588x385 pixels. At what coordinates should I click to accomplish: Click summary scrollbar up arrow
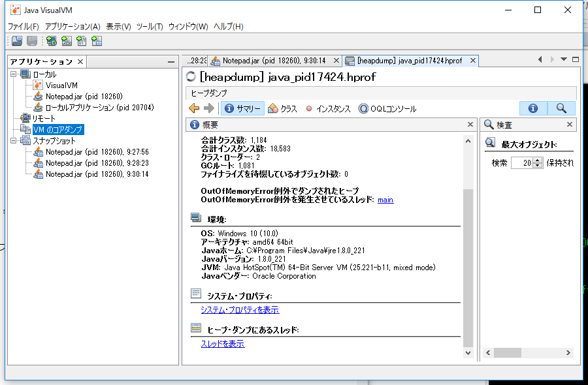pos(468,141)
